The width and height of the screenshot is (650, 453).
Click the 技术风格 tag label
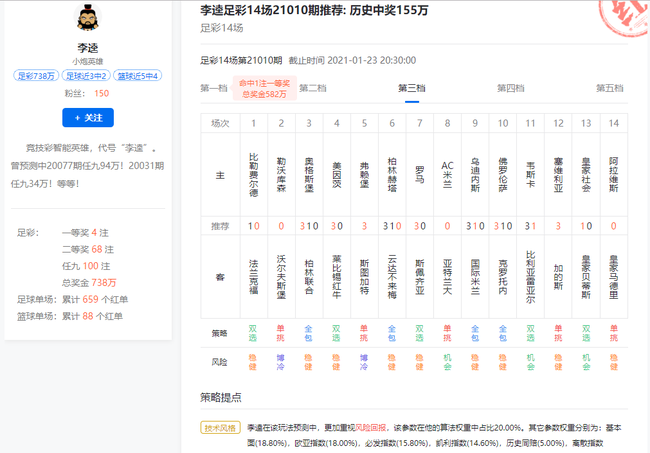click(x=221, y=426)
